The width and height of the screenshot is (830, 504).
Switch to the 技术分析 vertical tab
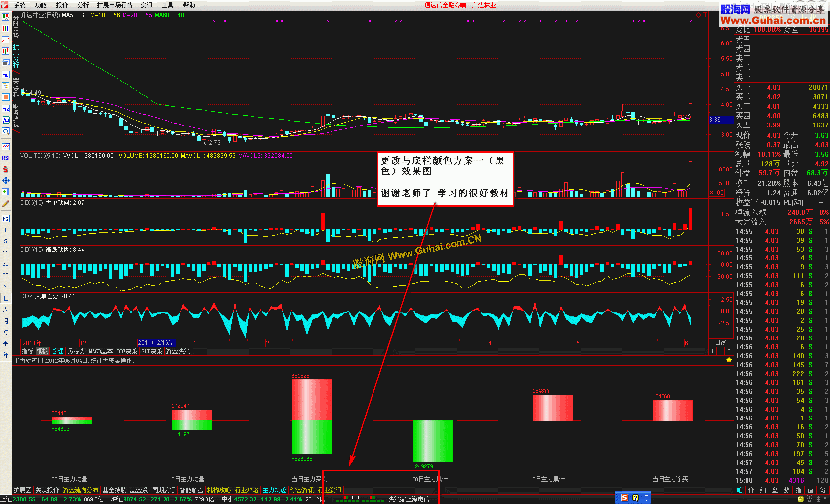coord(16,56)
